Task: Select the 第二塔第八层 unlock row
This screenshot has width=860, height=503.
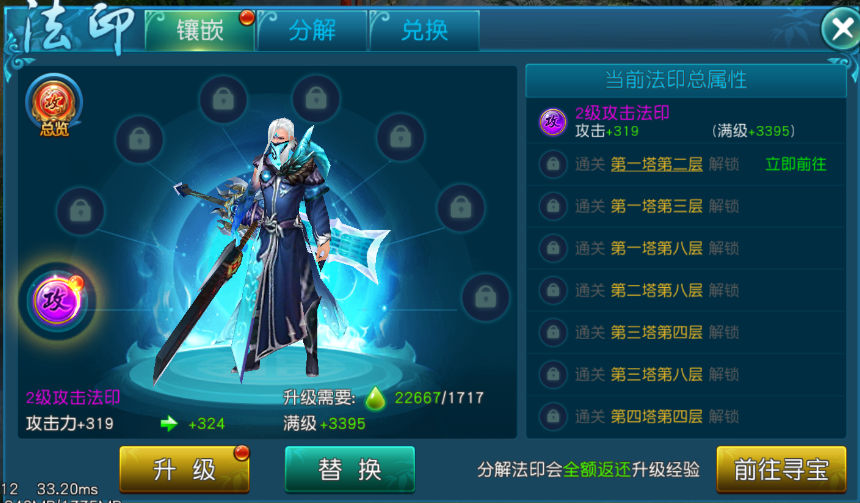Action: [x=686, y=290]
